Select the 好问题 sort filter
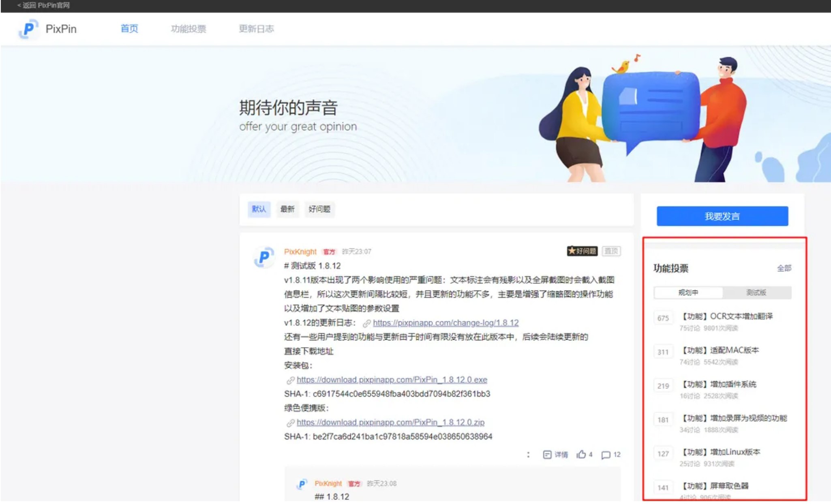 tap(319, 209)
